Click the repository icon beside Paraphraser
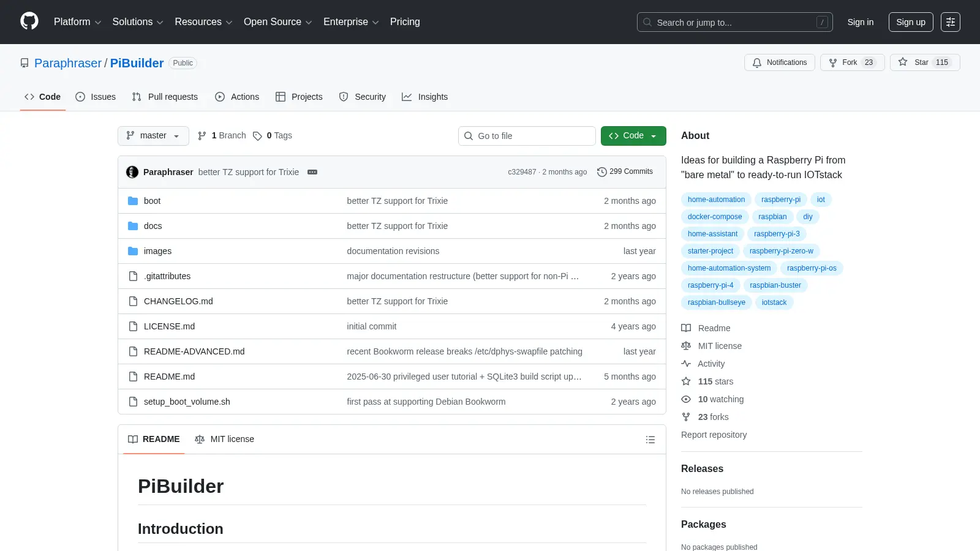This screenshot has height=551, width=980. point(24,63)
